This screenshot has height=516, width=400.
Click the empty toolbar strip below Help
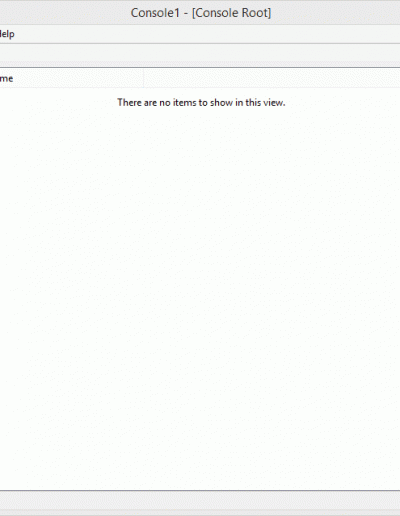click(x=200, y=53)
